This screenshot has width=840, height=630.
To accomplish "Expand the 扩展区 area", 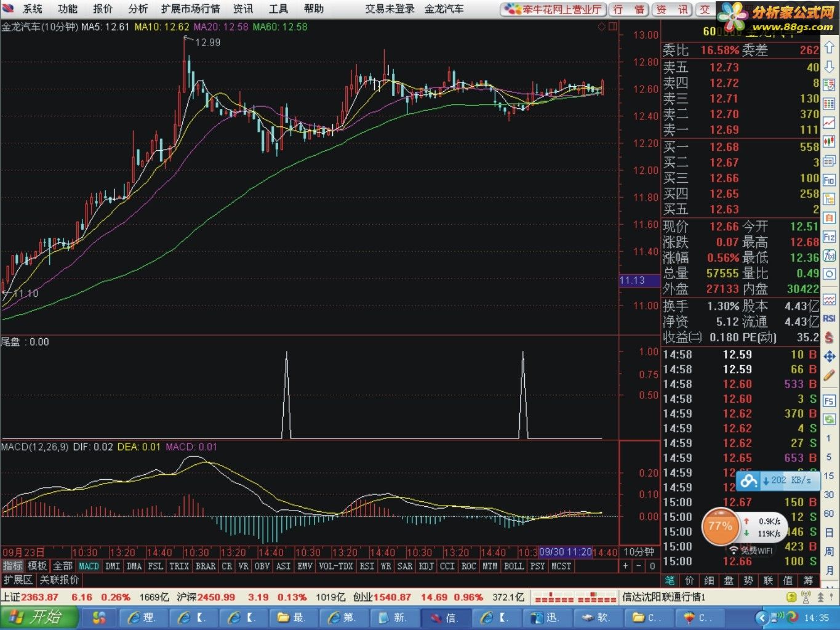I will point(18,580).
